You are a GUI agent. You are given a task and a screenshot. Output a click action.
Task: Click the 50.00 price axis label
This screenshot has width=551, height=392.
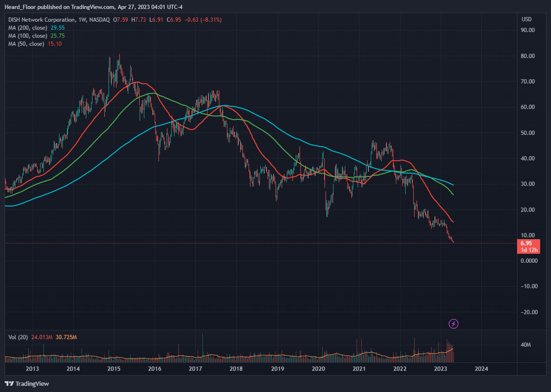tap(528, 133)
